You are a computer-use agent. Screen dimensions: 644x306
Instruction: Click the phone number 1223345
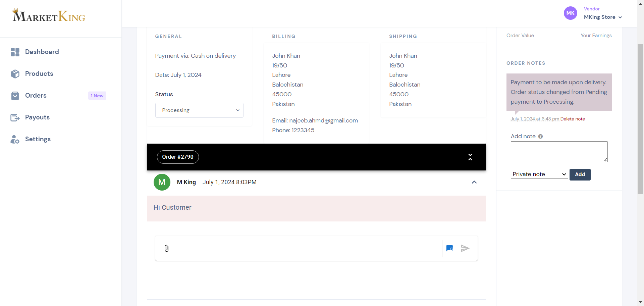point(303,130)
